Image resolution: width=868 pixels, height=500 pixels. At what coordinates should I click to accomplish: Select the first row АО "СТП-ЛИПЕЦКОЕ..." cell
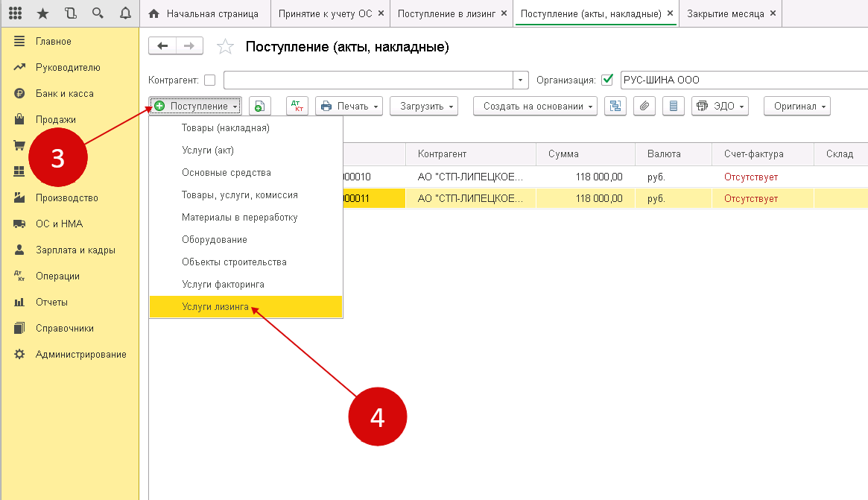click(x=471, y=177)
